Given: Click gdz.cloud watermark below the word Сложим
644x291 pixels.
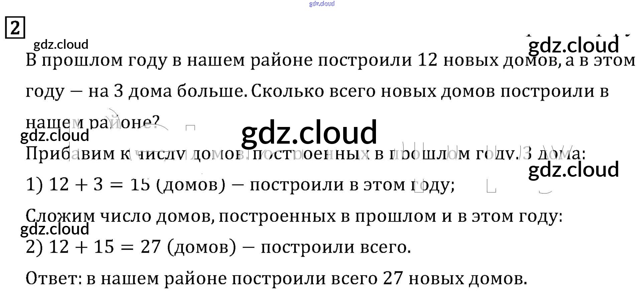Looking at the screenshot, I should coord(54,229).
